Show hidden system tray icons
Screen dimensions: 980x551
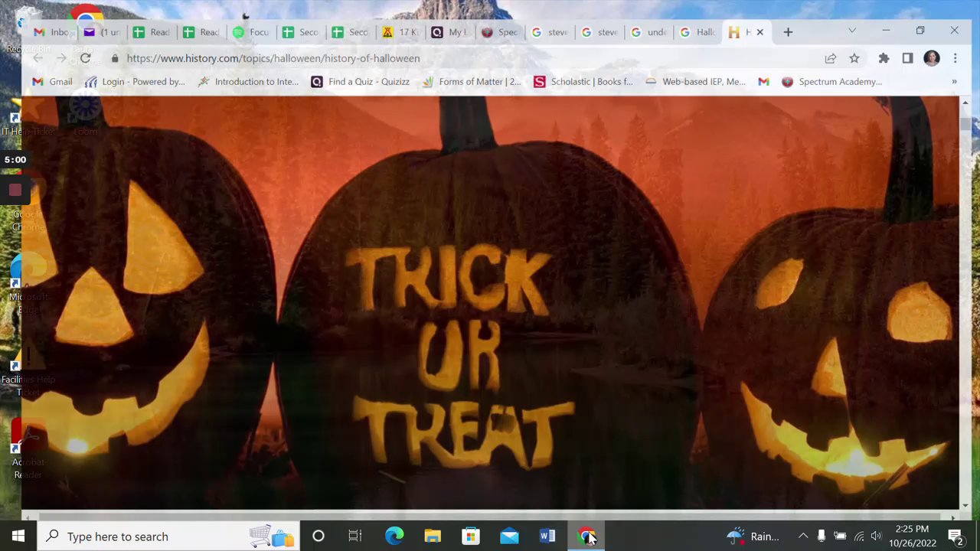[802, 536]
